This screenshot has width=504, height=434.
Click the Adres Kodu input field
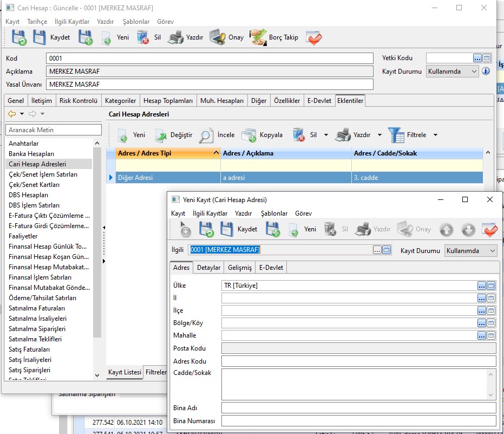[x=358, y=361]
